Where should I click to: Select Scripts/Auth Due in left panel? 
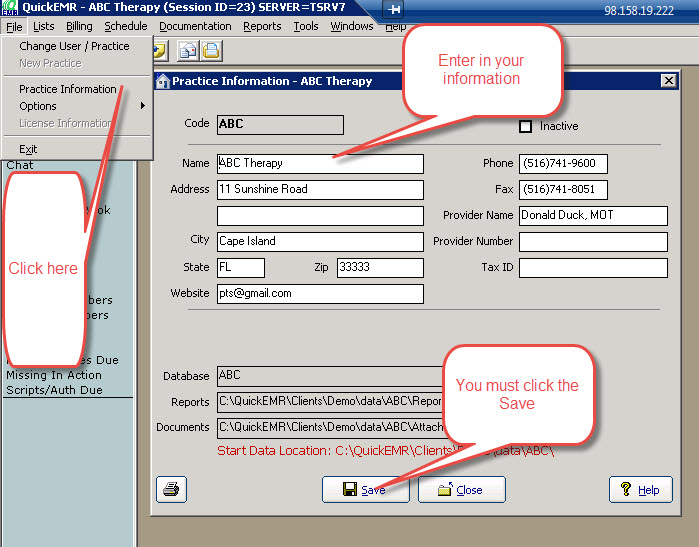[54, 390]
